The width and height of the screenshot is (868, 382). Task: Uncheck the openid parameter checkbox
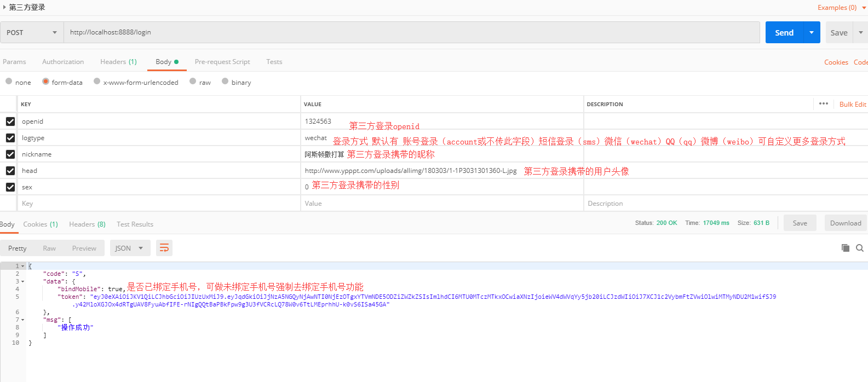10,121
